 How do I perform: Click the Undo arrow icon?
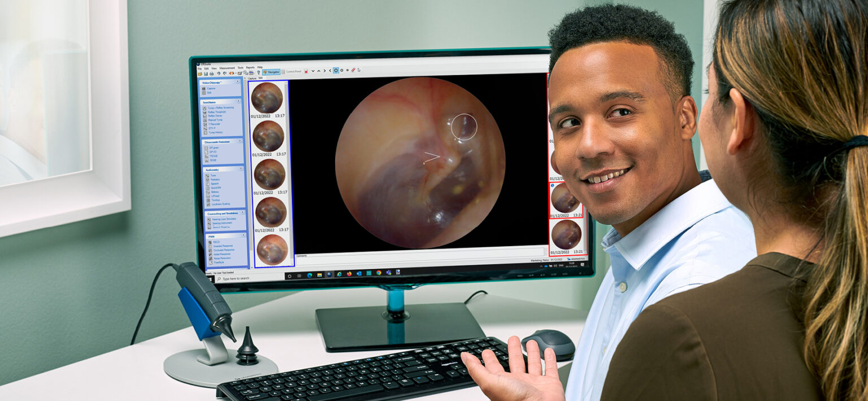218,71
